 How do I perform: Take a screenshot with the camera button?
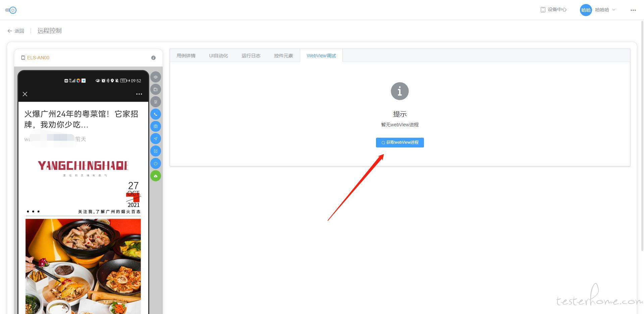tap(156, 126)
